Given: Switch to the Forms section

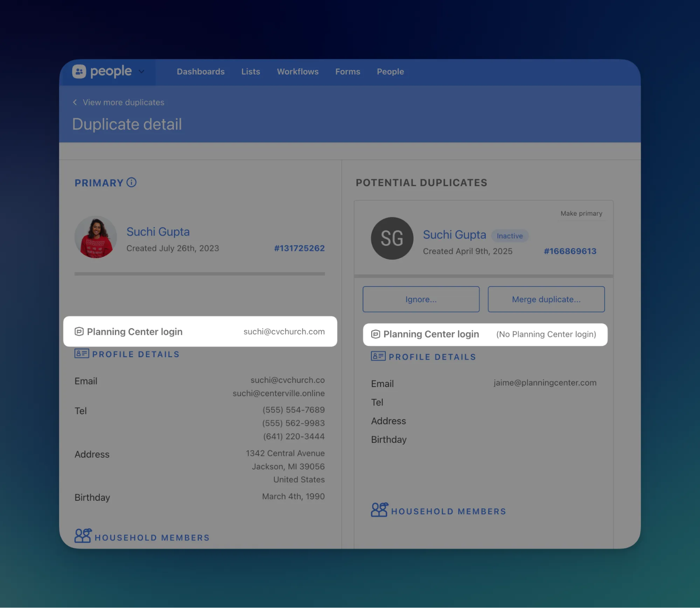Looking at the screenshot, I should [x=347, y=71].
